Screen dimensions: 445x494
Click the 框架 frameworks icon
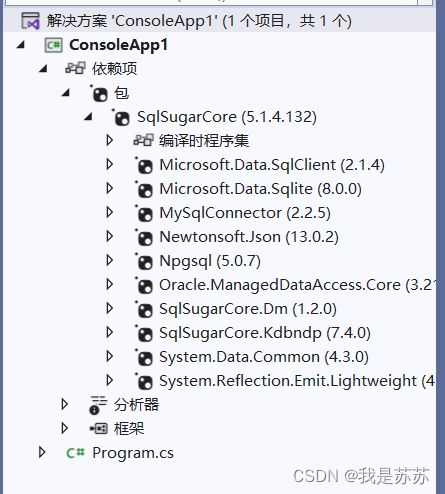tap(99, 428)
